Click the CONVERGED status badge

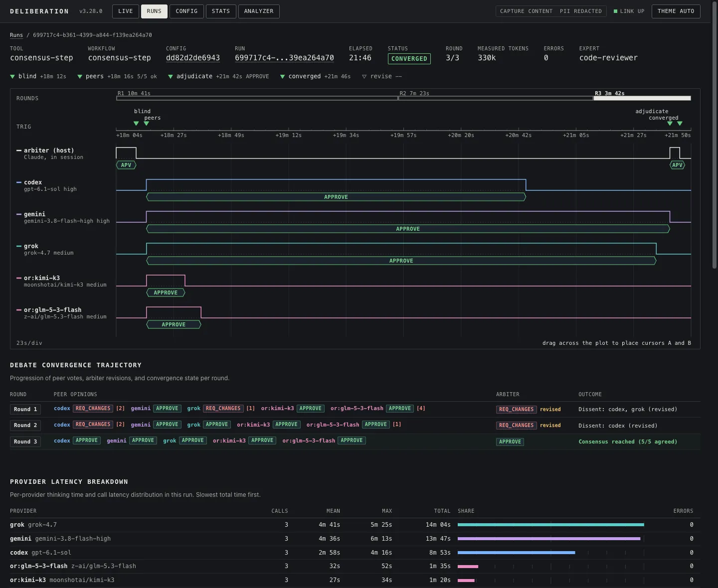tap(409, 58)
